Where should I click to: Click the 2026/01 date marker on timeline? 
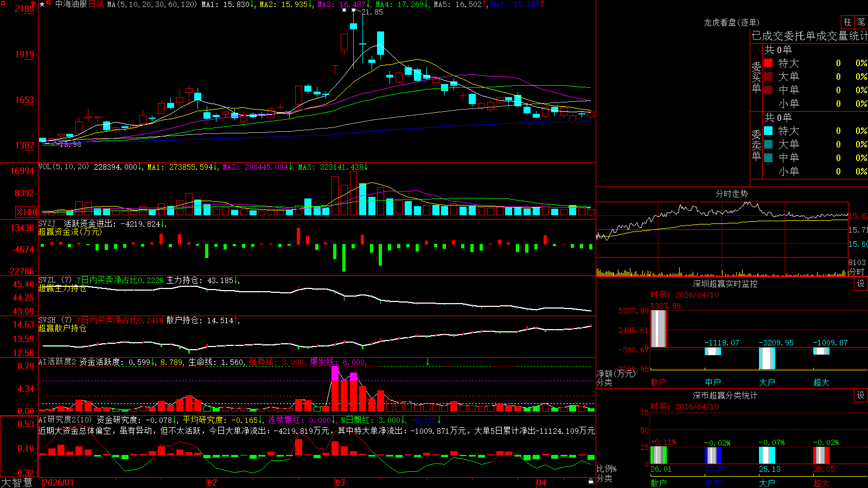click(x=58, y=483)
